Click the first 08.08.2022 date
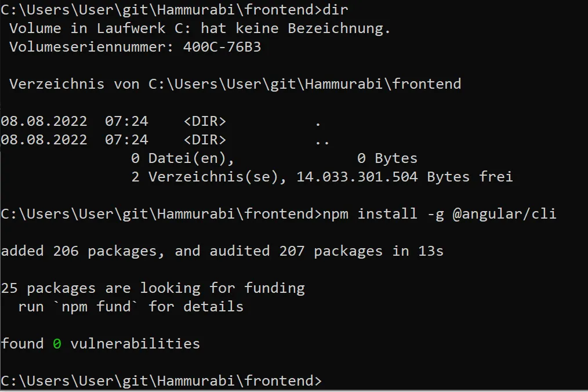588x392 pixels. pyautogui.click(x=44, y=121)
